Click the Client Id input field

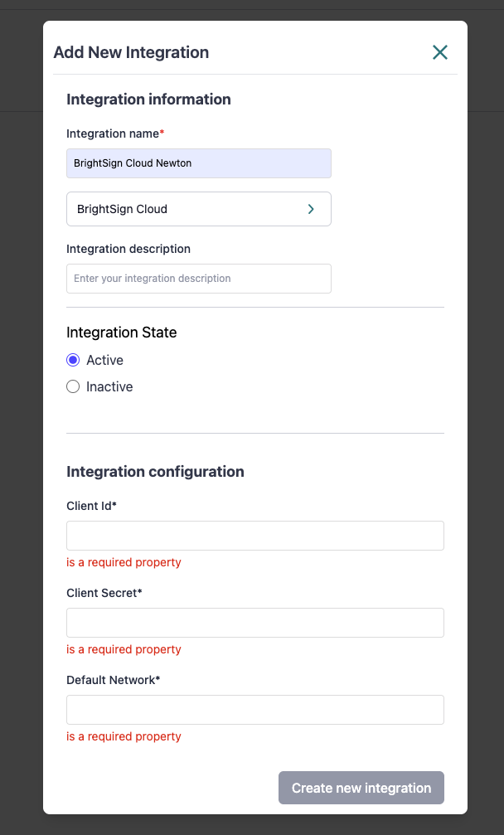tap(254, 536)
